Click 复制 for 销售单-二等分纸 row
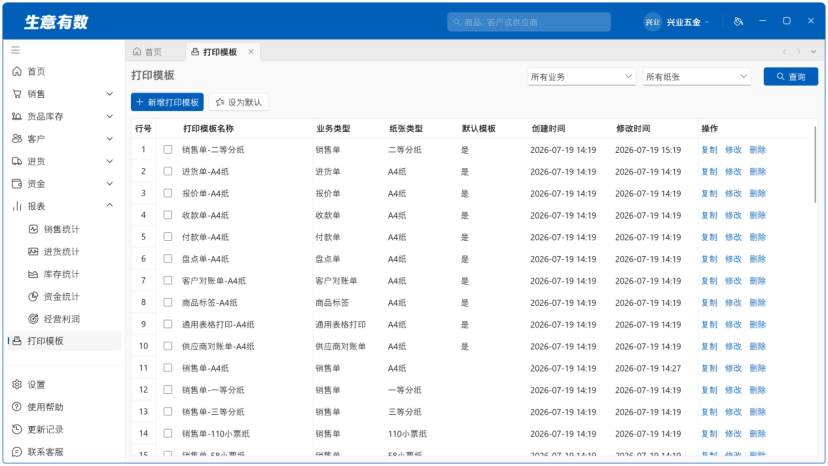The height and width of the screenshot is (466, 828). [x=709, y=150]
